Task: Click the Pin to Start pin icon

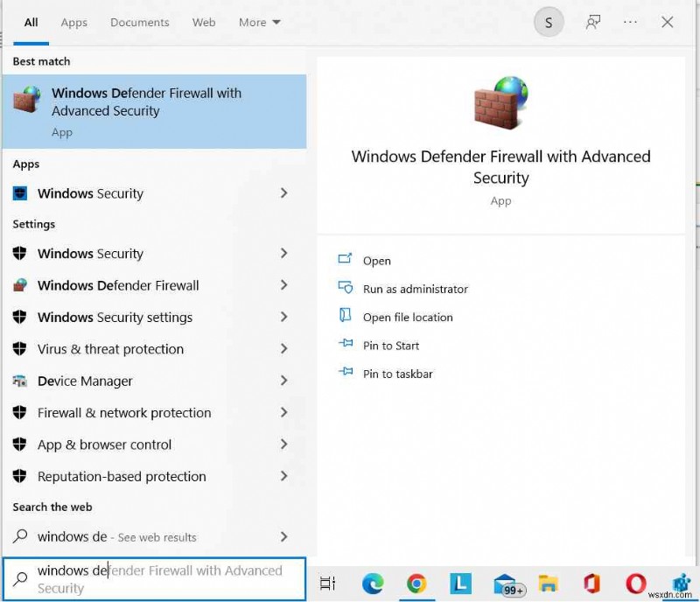Action: click(x=346, y=343)
